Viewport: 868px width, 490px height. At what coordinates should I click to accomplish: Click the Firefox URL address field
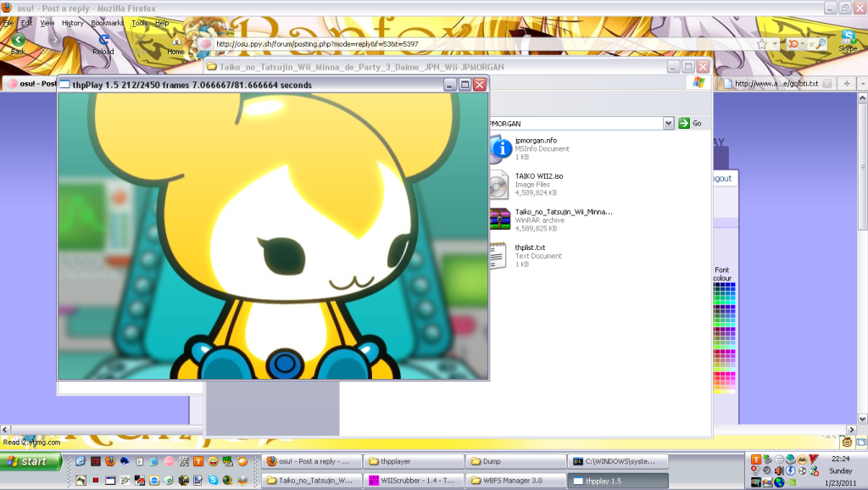(x=481, y=44)
